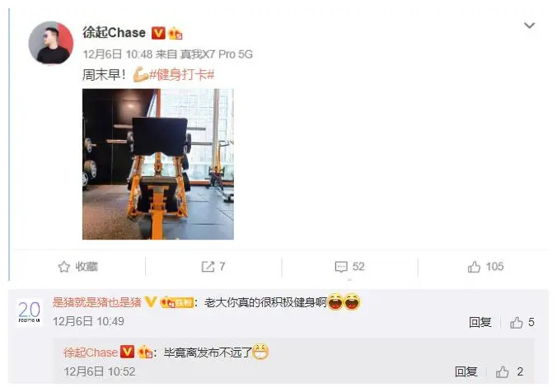This screenshot has width=557, height=392.
Task: Click the membership crown badge in post header
Action: (176, 34)
